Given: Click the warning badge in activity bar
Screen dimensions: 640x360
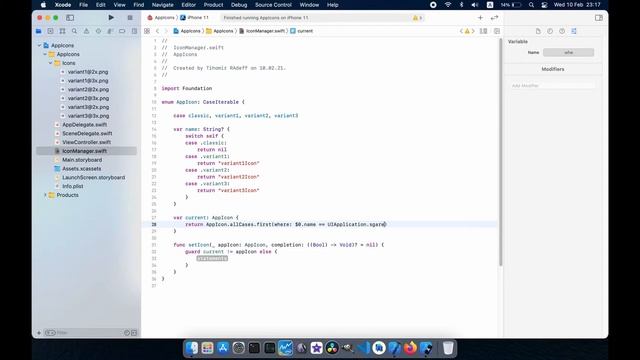Looking at the screenshot, I should 417,18.
